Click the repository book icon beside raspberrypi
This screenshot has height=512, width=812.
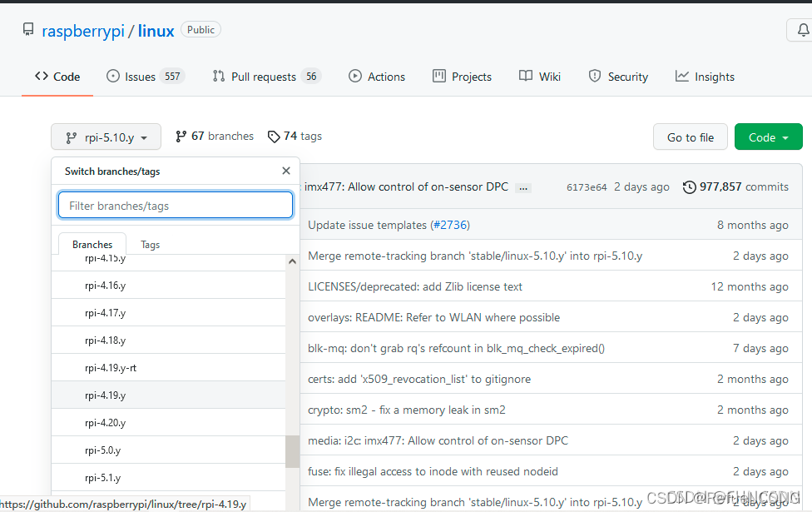28,29
